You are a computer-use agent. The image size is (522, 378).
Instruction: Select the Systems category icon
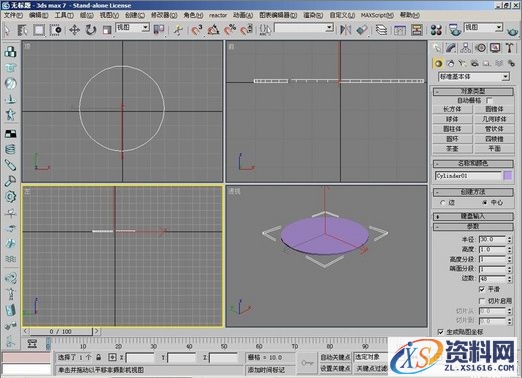511,63
